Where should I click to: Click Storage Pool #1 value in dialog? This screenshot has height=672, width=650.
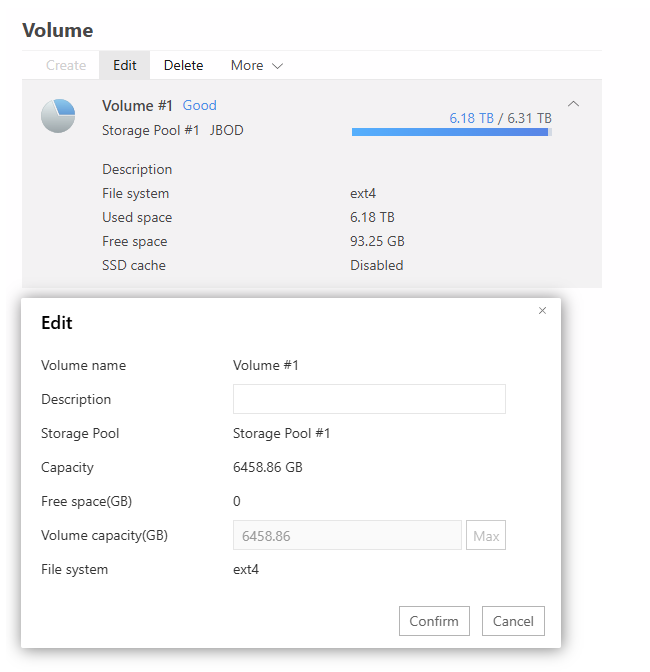pos(282,433)
